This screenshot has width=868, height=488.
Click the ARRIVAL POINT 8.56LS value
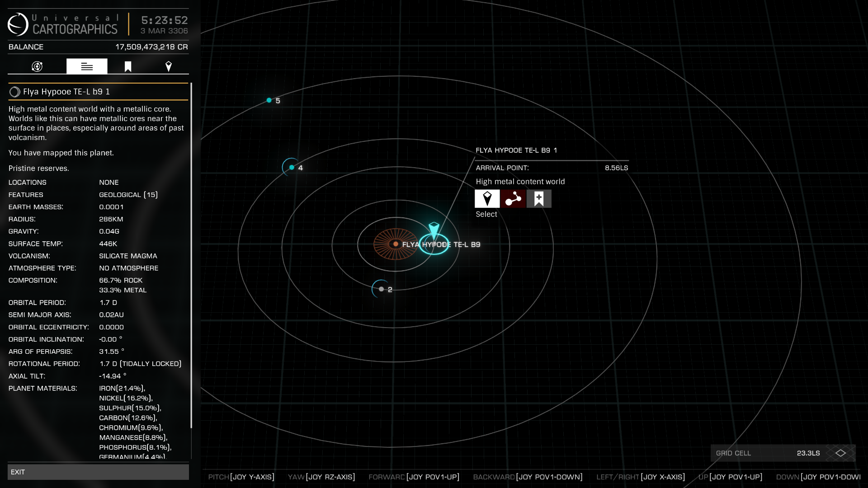(616, 168)
